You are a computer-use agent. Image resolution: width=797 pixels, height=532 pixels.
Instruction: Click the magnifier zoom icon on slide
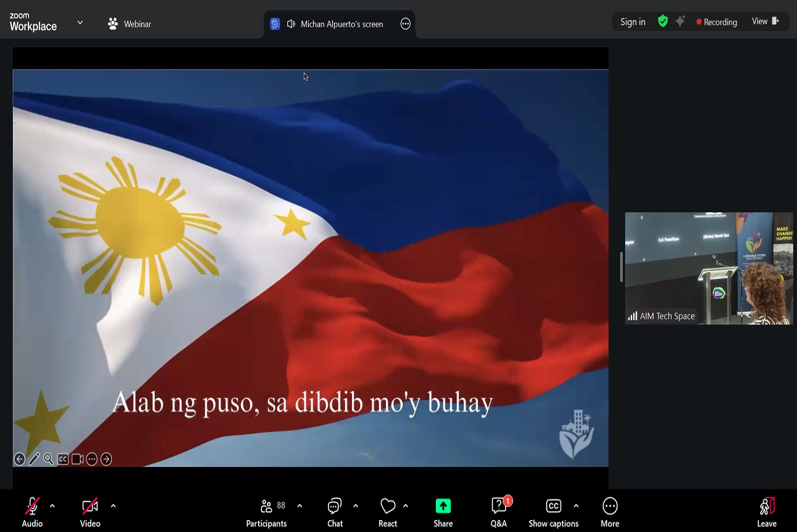pyautogui.click(x=48, y=459)
